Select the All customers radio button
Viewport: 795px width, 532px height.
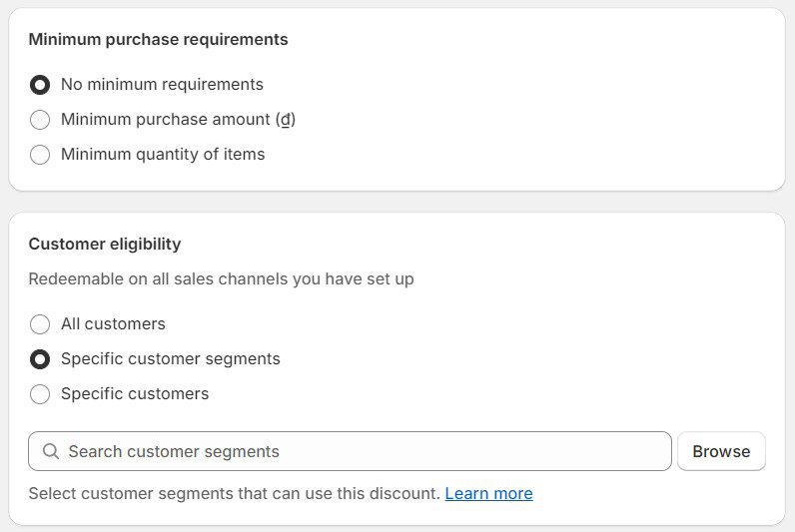point(40,324)
